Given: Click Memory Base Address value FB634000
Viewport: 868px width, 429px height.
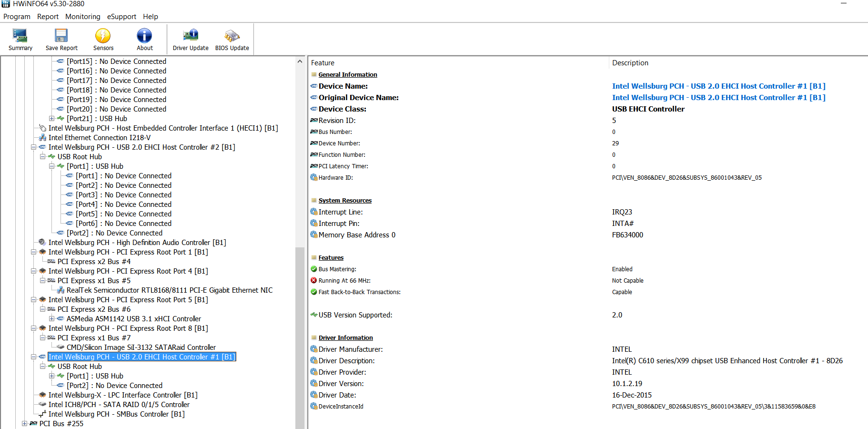Looking at the screenshot, I should (627, 235).
